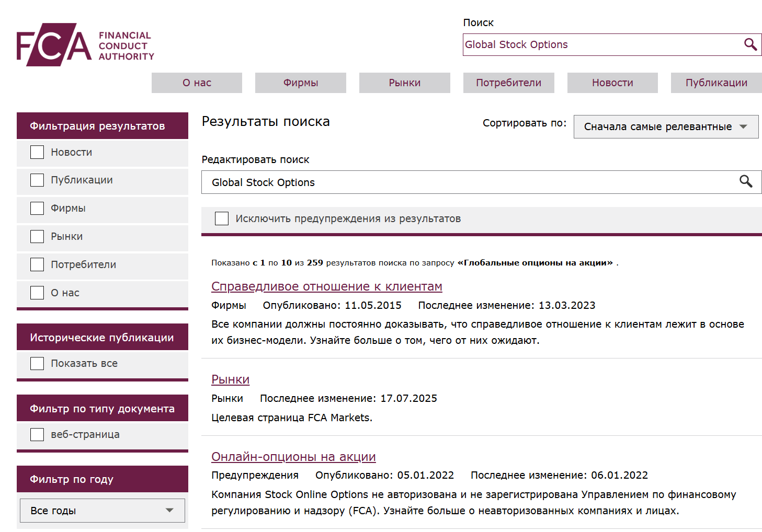
Task: Tick exclude warnings from results checkbox
Action: 222,218
